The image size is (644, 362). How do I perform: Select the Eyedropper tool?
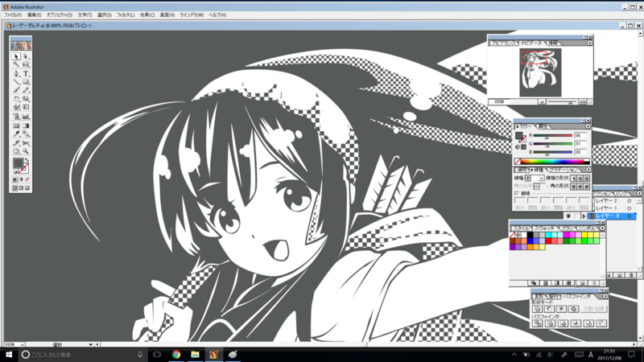[x=16, y=134]
